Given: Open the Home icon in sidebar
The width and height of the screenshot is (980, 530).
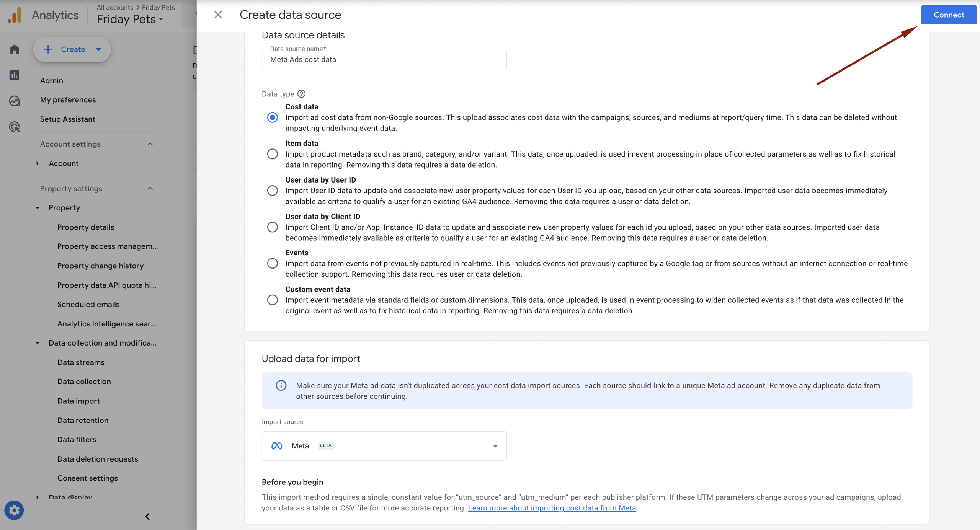Looking at the screenshot, I should [x=14, y=49].
